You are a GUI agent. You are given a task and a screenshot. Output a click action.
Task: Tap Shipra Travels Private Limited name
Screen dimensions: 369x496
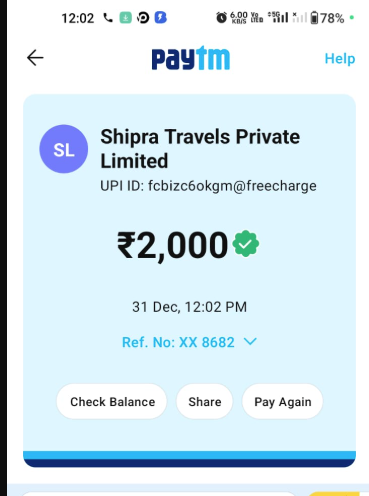click(200, 149)
